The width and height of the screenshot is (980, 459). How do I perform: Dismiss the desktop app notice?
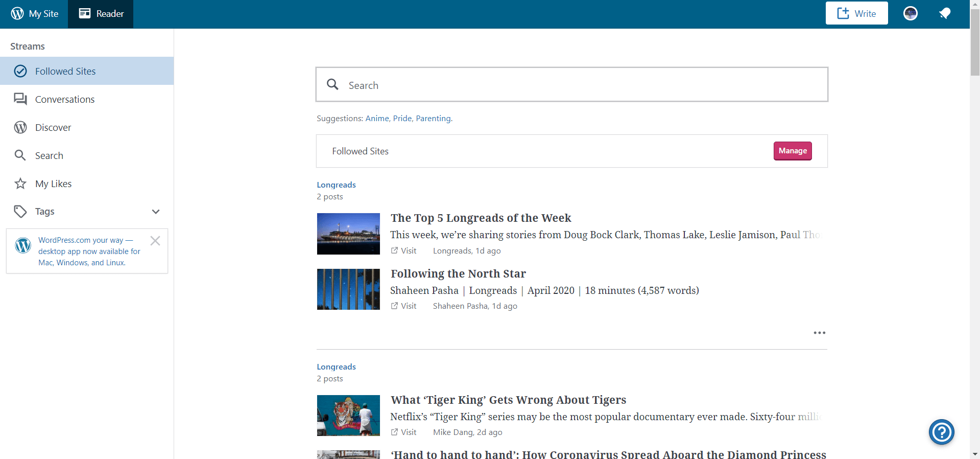155,241
